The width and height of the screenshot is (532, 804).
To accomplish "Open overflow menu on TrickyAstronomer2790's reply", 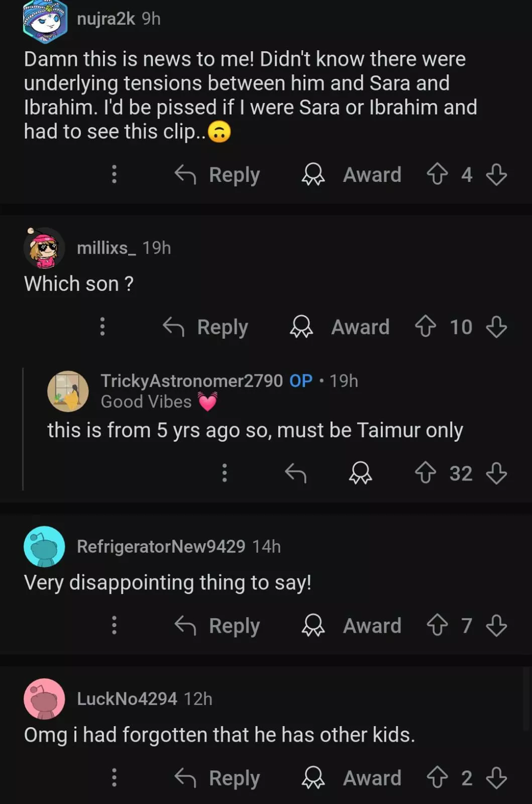I will (x=225, y=473).
